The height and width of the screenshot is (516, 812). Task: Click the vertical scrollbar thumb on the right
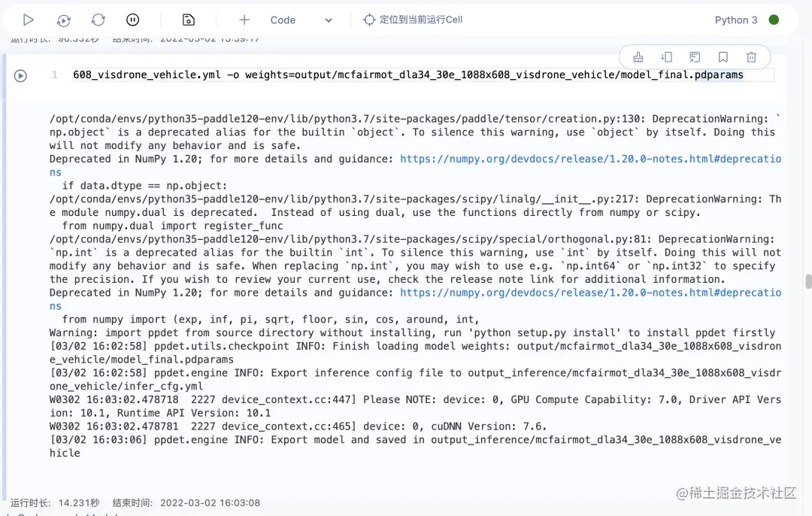(808, 281)
